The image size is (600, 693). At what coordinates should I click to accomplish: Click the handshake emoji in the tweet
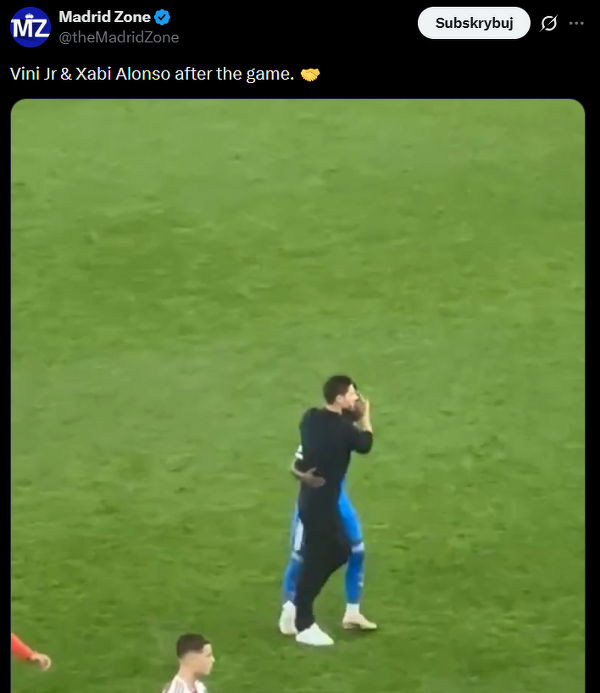[310, 74]
